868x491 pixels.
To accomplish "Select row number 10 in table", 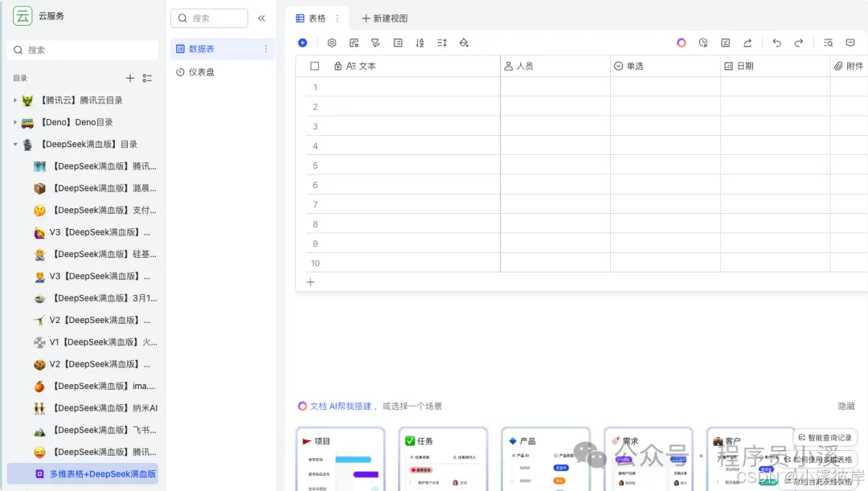I will point(315,263).
